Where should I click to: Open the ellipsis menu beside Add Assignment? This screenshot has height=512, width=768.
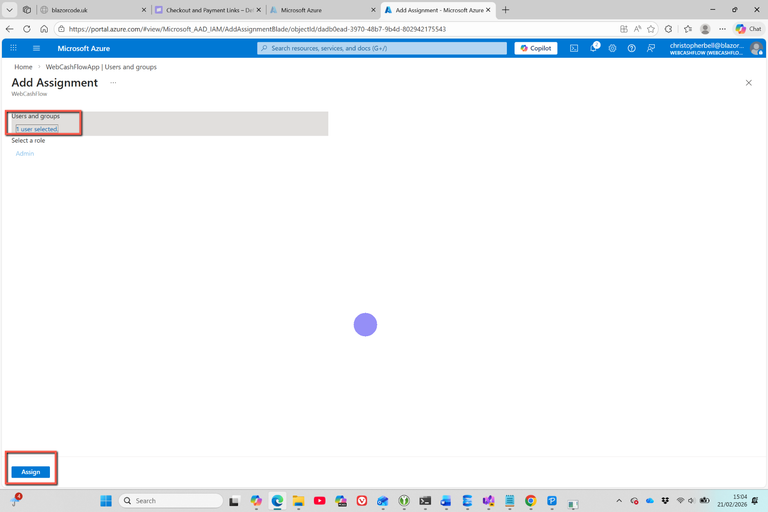coord(113,83)
